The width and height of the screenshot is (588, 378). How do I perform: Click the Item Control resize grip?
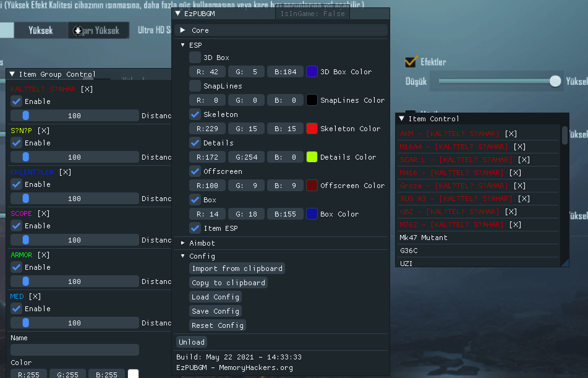(x=565, y=263)
